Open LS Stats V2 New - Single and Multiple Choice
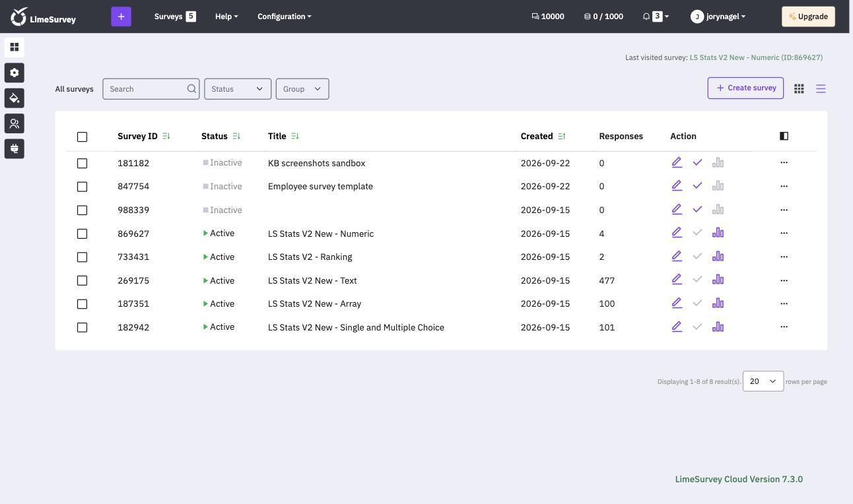 pyautogui.click(x=356, y=327)
